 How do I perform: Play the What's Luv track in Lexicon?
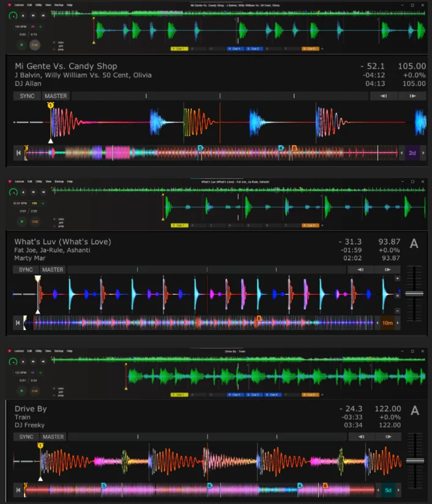point(21,222)
